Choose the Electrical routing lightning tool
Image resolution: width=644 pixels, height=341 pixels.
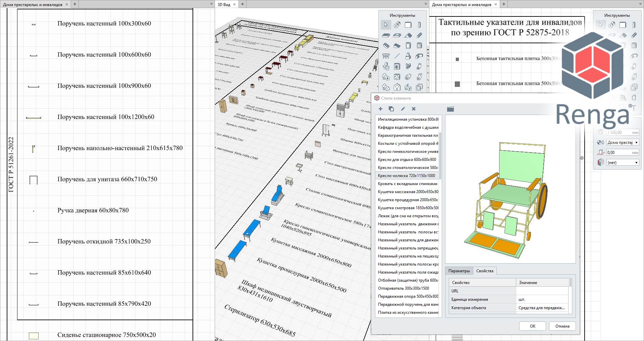pyautogui.click(x=408, y=87)
